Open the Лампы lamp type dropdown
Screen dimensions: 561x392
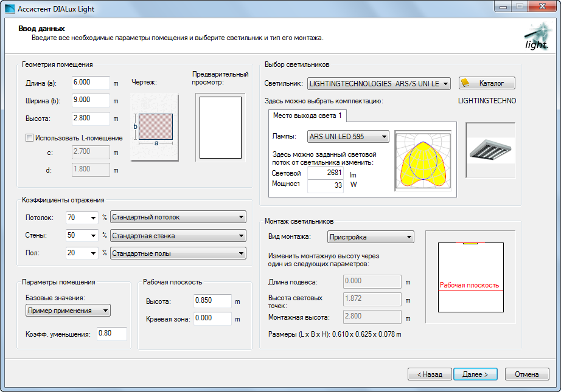click(347, 137)
